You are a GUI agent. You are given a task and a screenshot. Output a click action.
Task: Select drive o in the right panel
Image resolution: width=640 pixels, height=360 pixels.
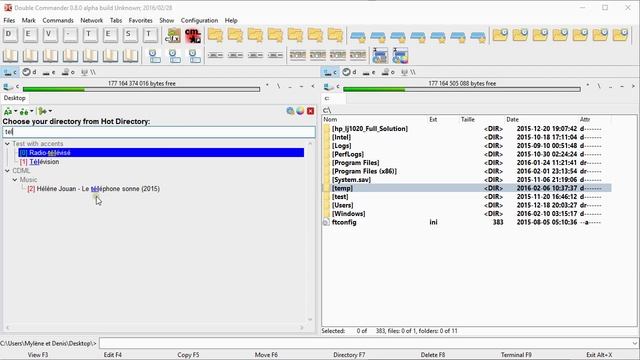tap(388, 72)
